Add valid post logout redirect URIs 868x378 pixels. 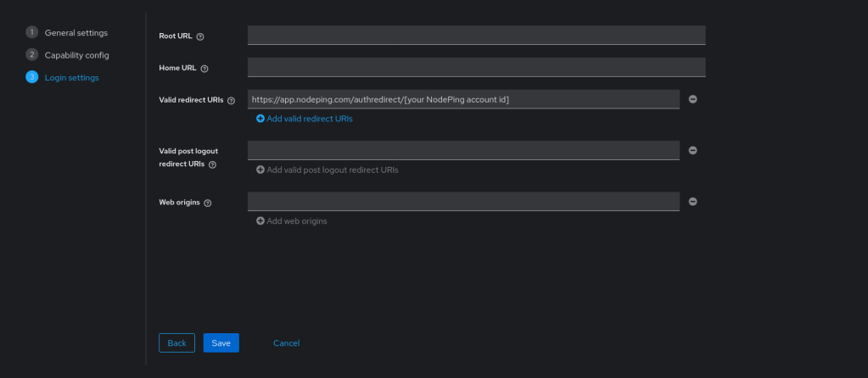tap(328, 170)
